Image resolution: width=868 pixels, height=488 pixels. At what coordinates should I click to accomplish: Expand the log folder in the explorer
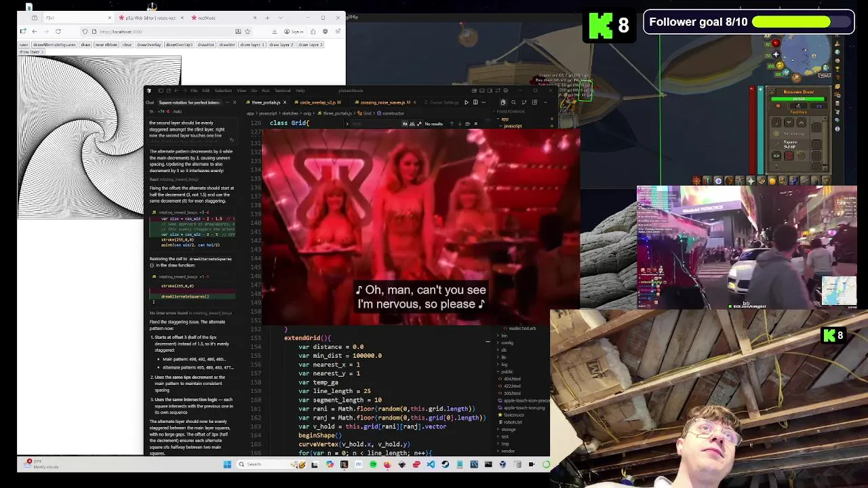[504, 364]
